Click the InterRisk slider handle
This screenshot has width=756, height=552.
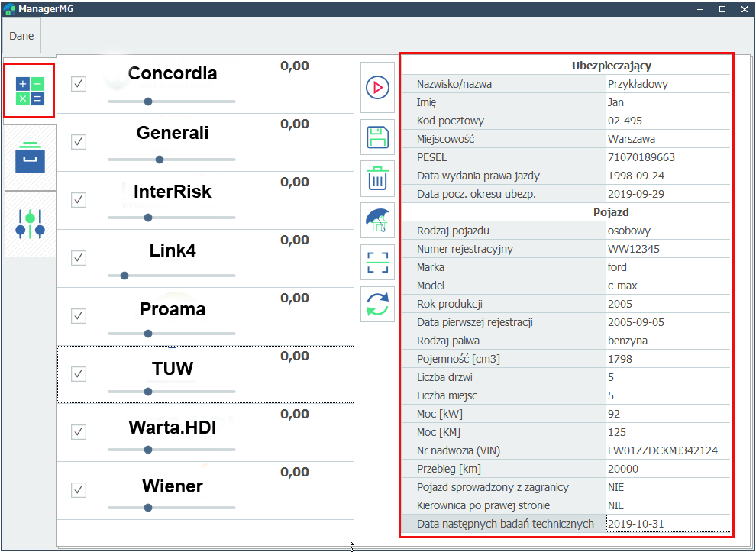coord(148,218)
